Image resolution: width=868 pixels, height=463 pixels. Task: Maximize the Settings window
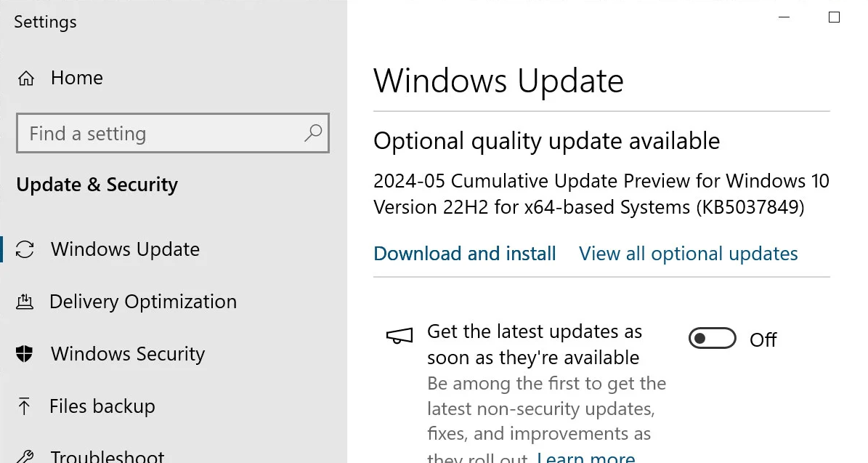(834, 17)
